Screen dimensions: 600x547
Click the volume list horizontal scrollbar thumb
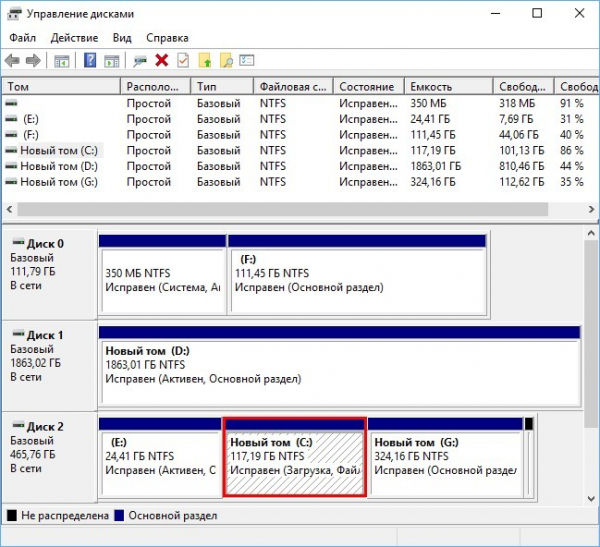click(283, 209)
